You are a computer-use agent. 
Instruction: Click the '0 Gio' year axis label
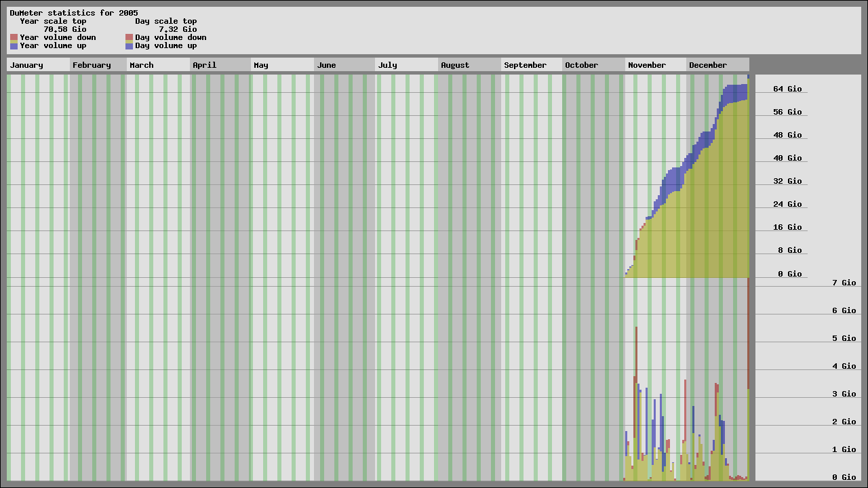(790, 274)
